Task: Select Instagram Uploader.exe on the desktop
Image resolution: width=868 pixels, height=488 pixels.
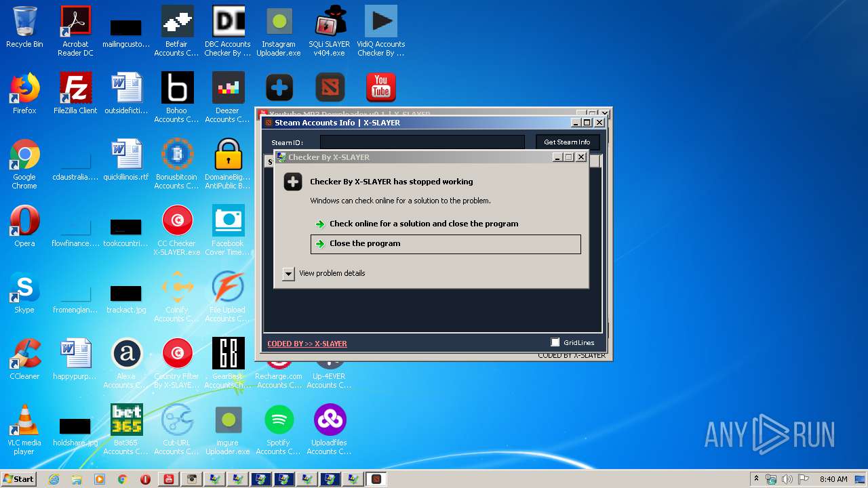Action: 279,30
